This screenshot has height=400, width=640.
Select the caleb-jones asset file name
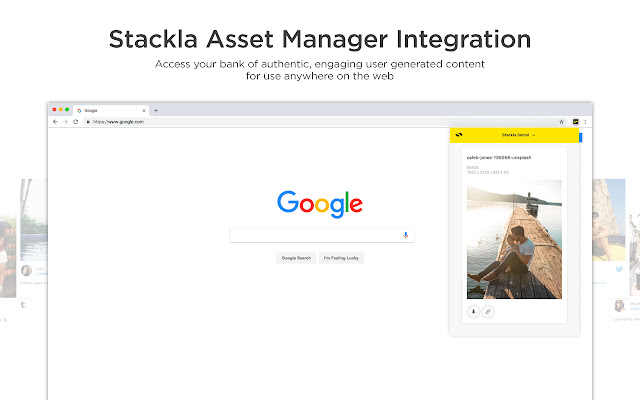click(499, 158)
